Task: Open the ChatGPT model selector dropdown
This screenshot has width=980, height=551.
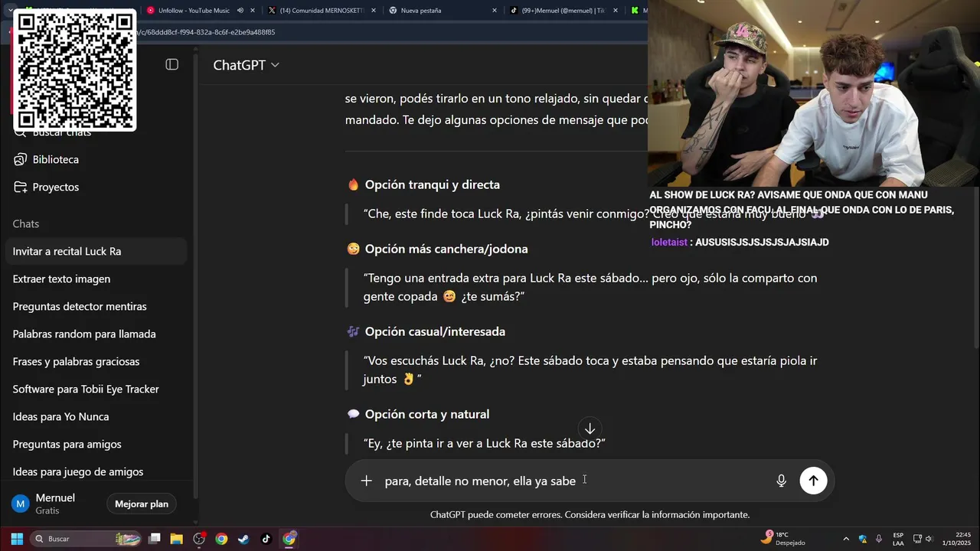Action: tap(246, 65)
